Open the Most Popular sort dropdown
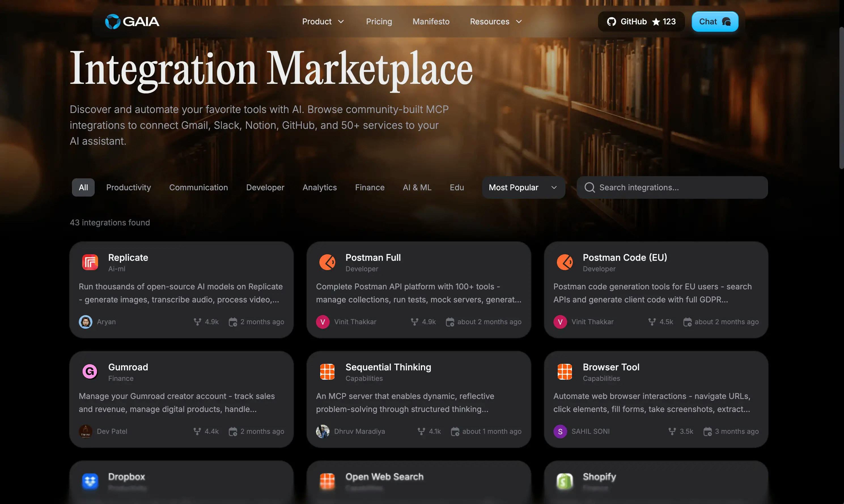The height and width of the screenshot is (504, 844). click(523, 187)
